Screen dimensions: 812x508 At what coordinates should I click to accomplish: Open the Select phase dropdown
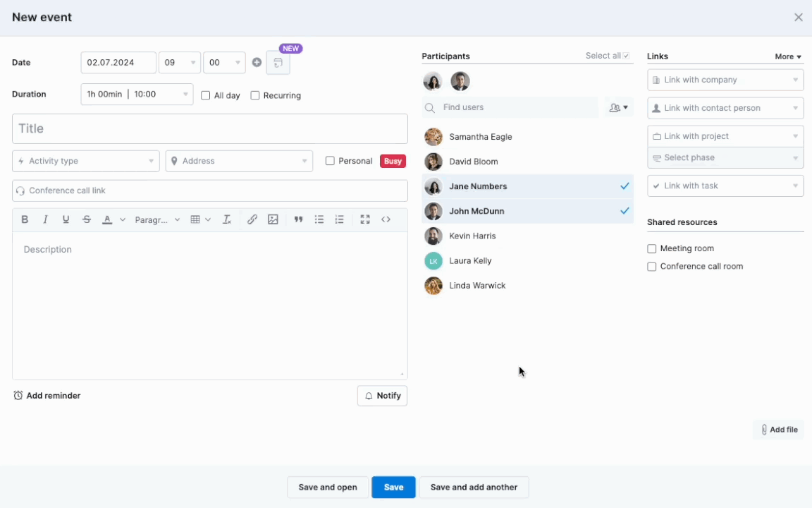(x=725, y=157)
